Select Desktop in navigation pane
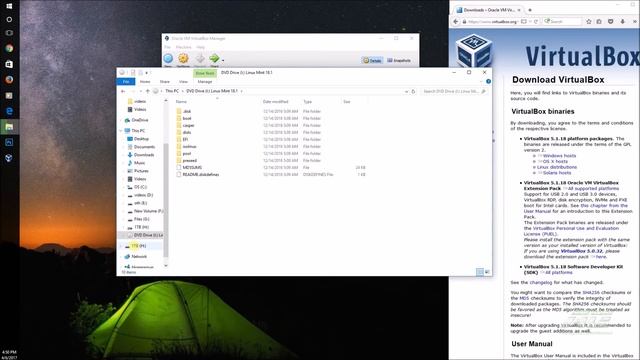Image resolution: width=640 pixels, height=360 pixels. pos(141,139)
